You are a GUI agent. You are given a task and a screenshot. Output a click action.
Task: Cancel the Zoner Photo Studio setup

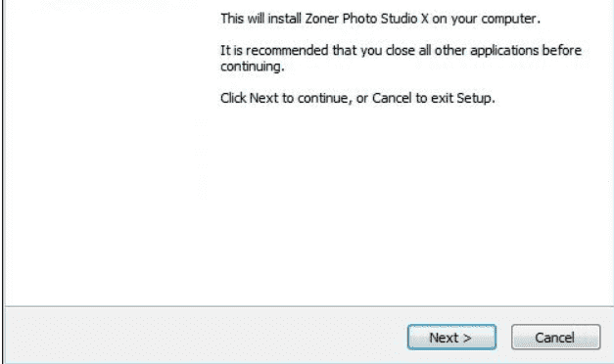tap(555, 337)
